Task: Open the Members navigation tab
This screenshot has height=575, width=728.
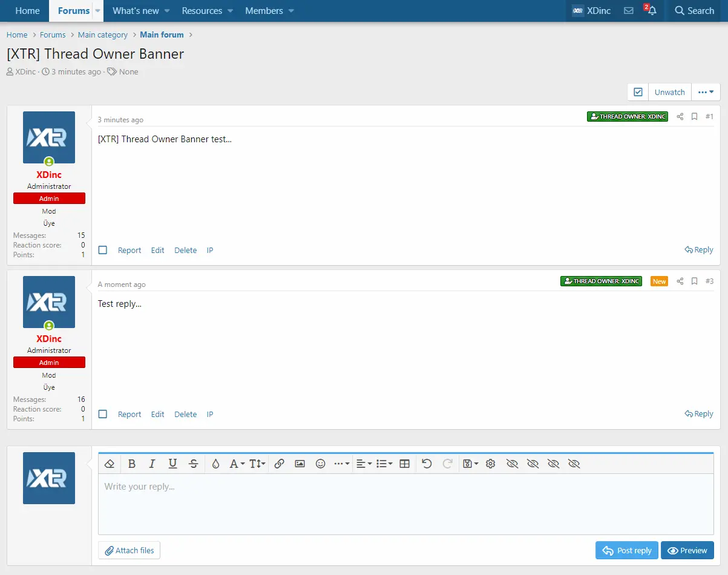Action: coord(264,11)
